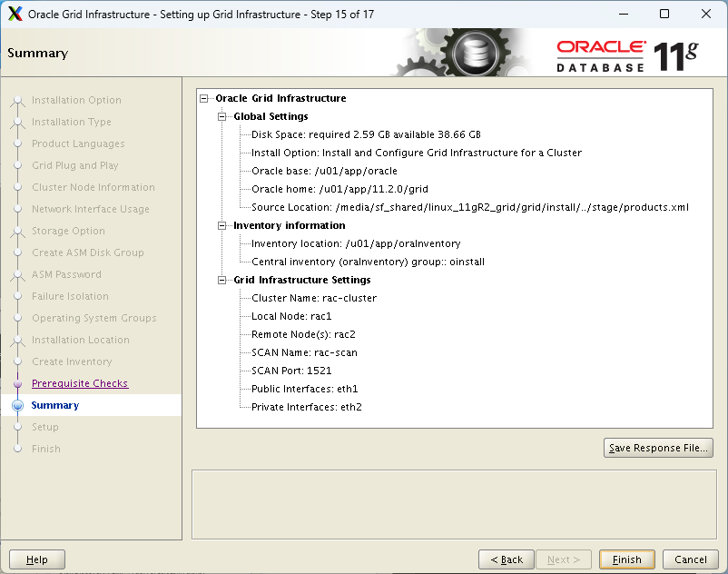Screen dimensions: 728x574
Task: Click the Installation Option sidebar step
Action: [x=76, y=100]
